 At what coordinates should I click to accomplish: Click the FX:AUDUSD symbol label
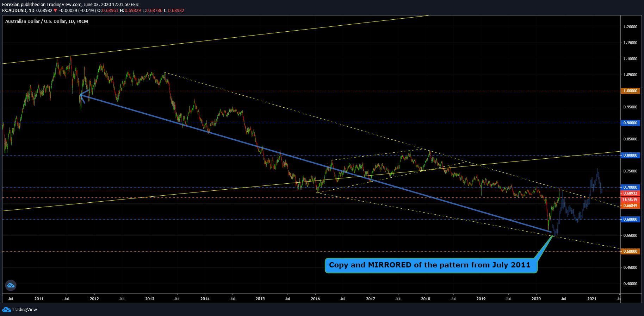pos(15,11)
